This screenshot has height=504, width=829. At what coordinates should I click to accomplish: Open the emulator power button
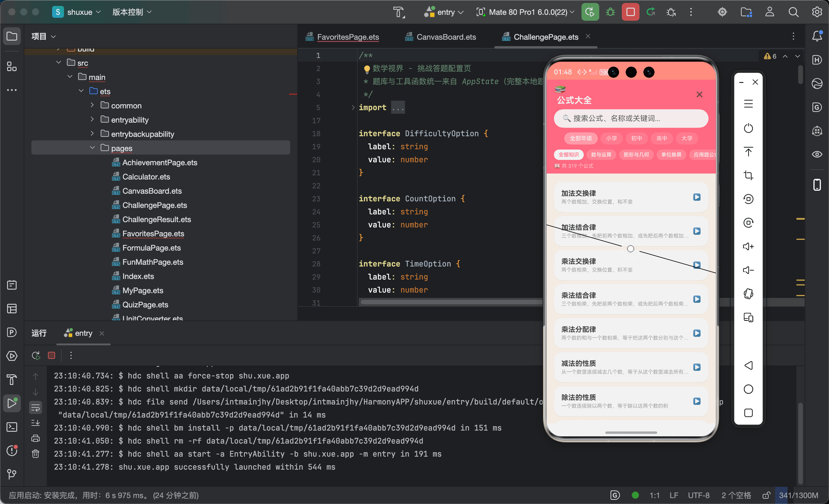748,128
